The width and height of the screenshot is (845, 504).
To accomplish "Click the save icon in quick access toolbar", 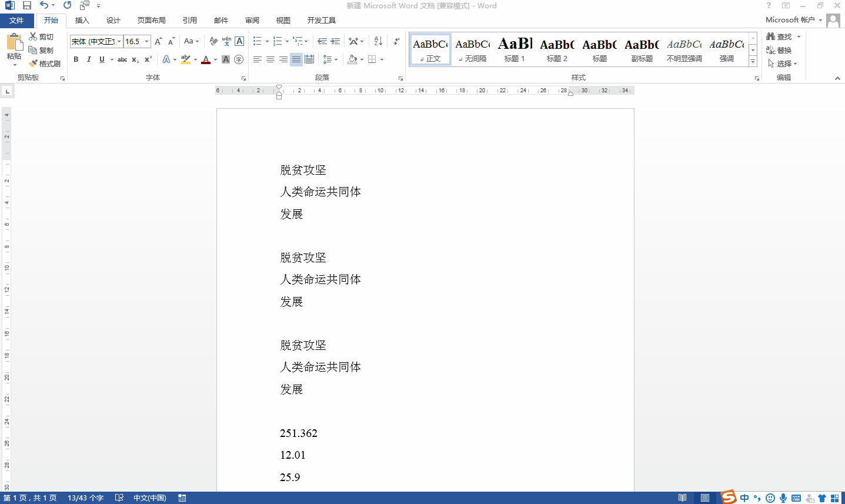I will click(x=27, y=5).
